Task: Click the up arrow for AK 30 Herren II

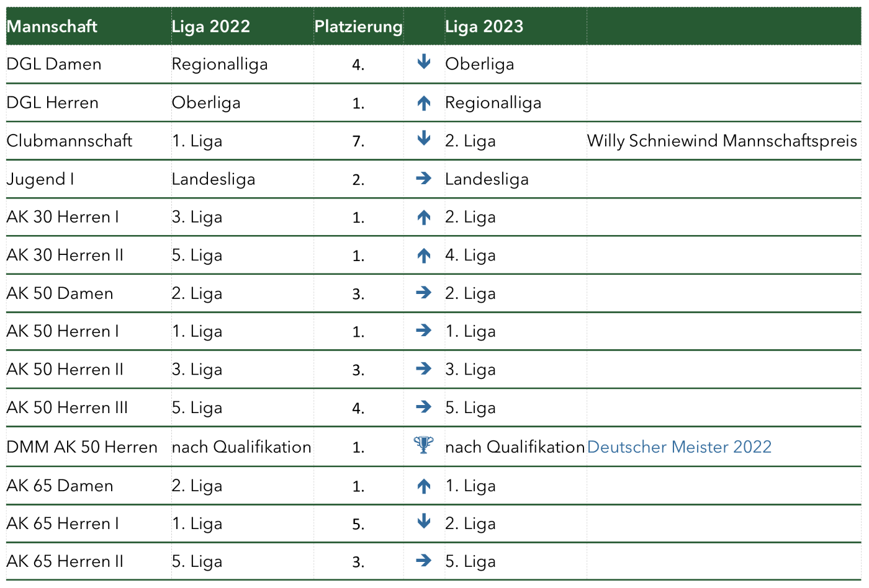Action: point(424,256)
